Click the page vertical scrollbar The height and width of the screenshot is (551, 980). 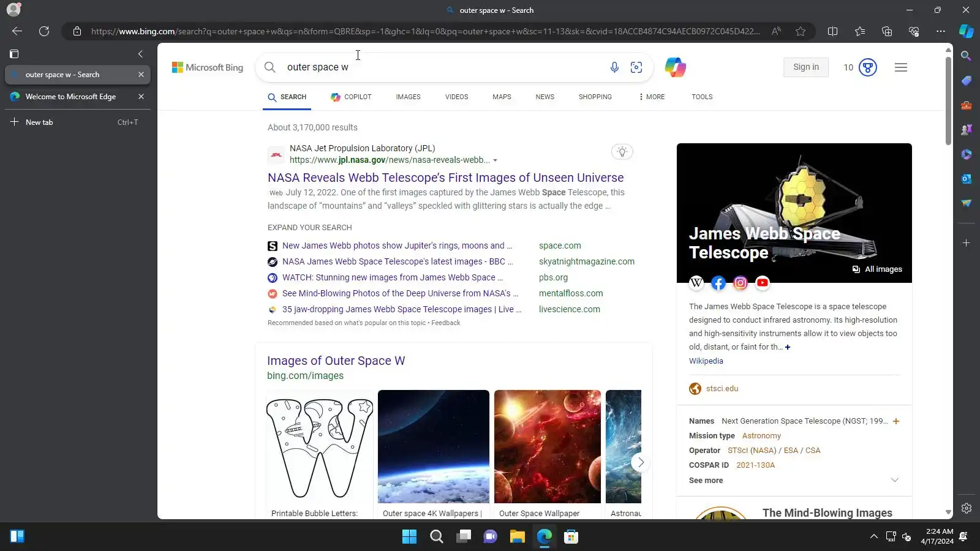(948, 101)
